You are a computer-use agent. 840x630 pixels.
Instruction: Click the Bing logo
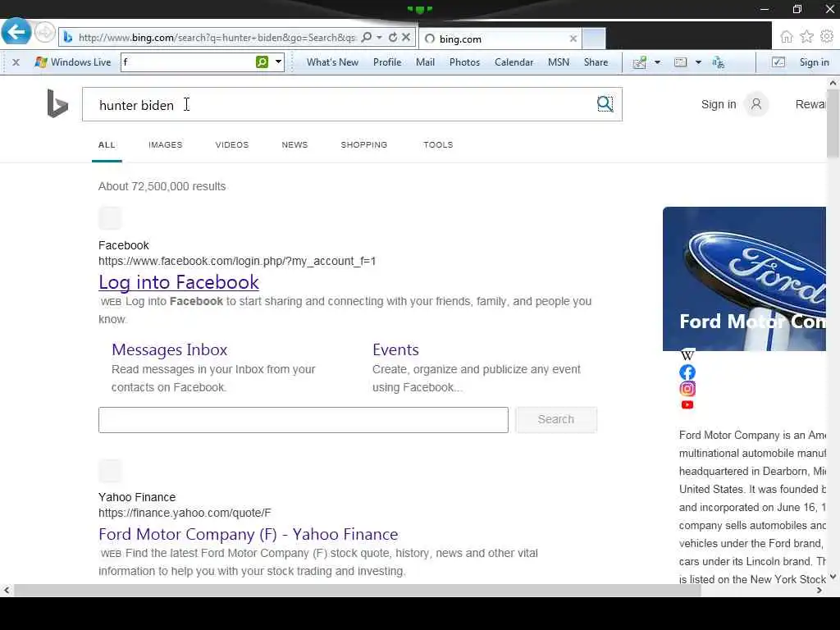tap(57, 103)
